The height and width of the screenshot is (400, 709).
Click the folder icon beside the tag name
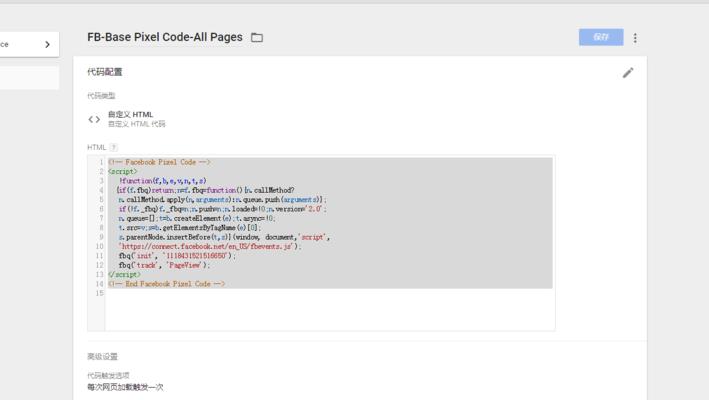coord(257,38)
